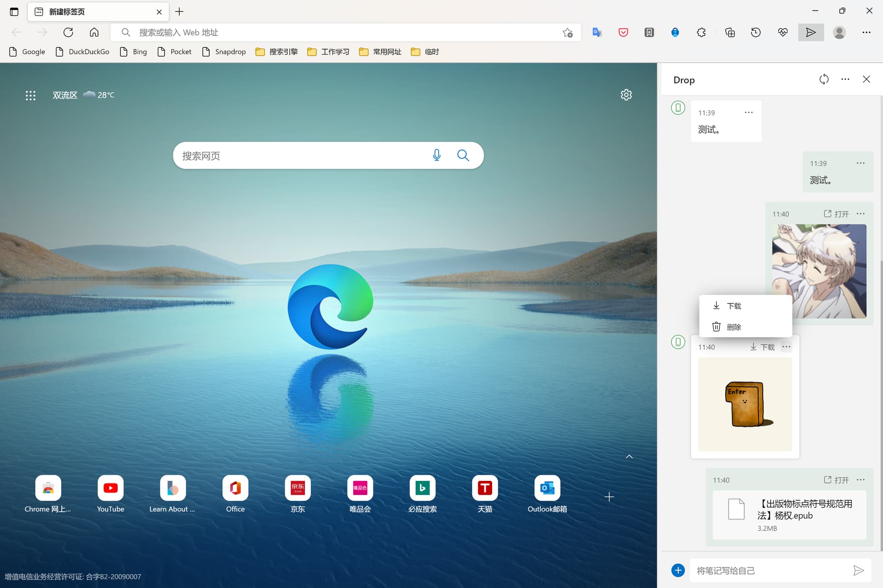The height and width of the screenshot is (588, 883).
Task: Open page settings gear icon
Action: click(x=626, y=95)
